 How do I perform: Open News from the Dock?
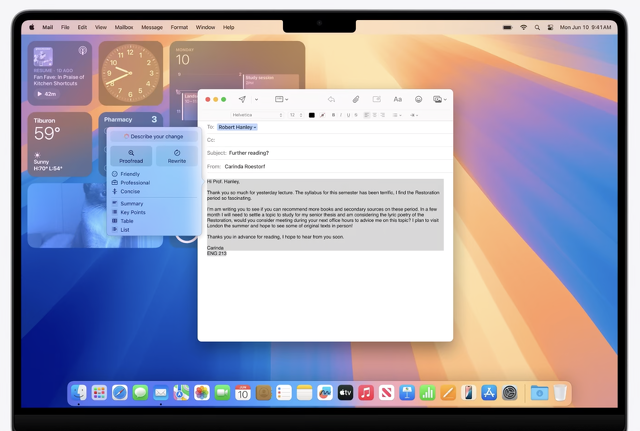tap(386, 393)
